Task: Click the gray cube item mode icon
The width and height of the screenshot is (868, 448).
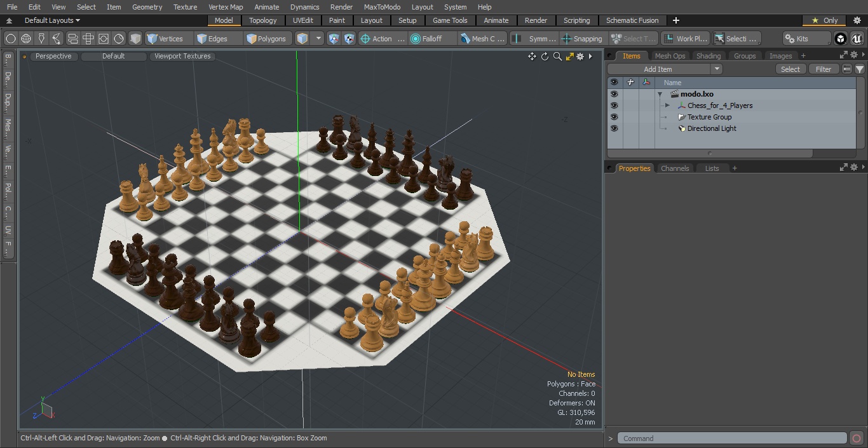Action: coord(135,39)
